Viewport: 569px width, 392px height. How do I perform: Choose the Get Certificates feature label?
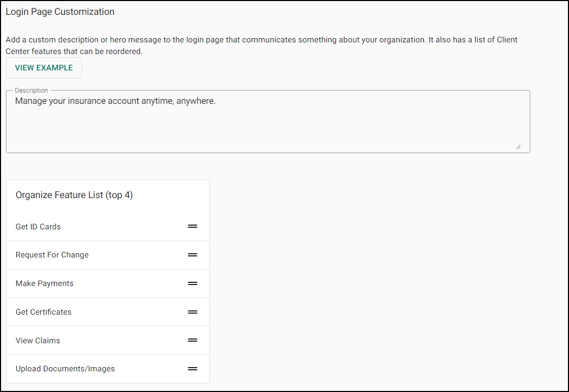pos(43,312)
